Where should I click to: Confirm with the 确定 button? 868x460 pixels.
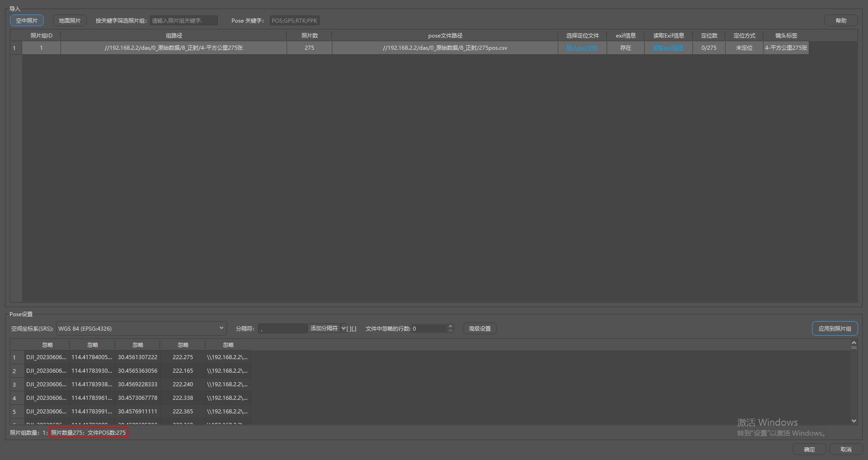point(809,449)
